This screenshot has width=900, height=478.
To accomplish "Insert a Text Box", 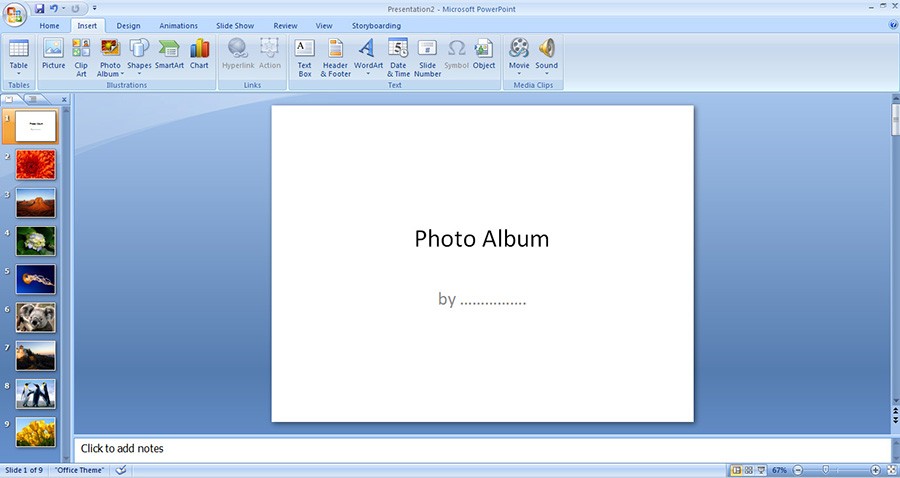I will pyautogui.click(x=305, y=55).
